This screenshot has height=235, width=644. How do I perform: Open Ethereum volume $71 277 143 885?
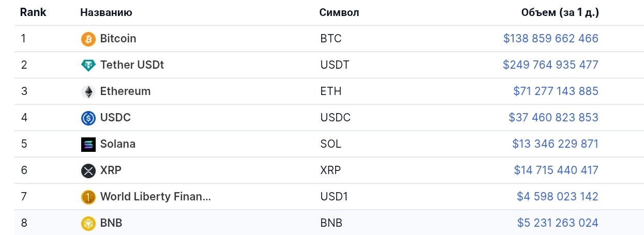pyautogui.click(x=556, y=91)
